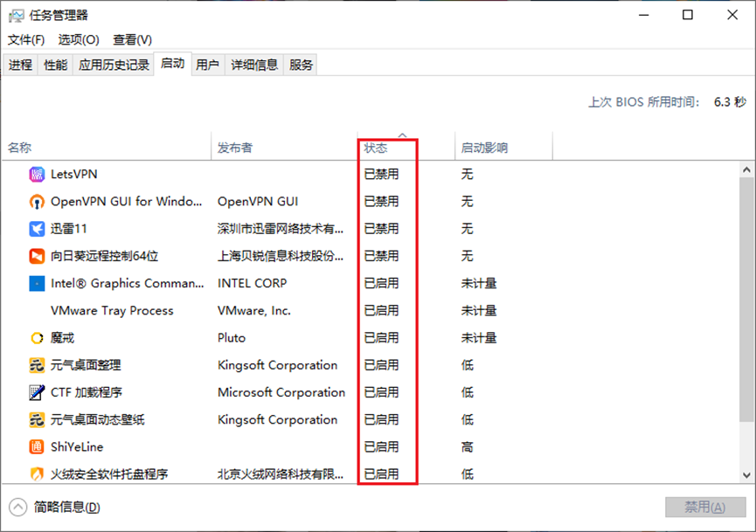Switch to the 用户 tab
Image resolution: width=756 pixels, height=532 pixels.
[x=208, y=65]
